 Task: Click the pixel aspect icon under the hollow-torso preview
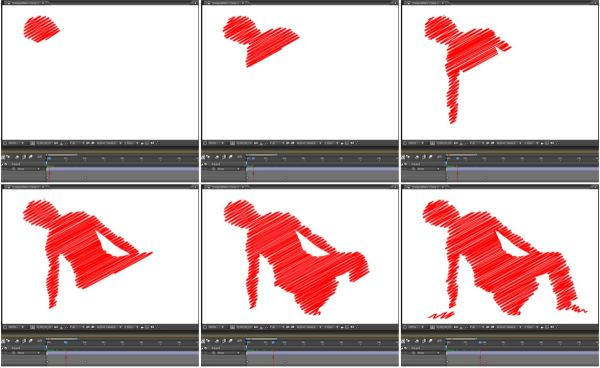142,327
